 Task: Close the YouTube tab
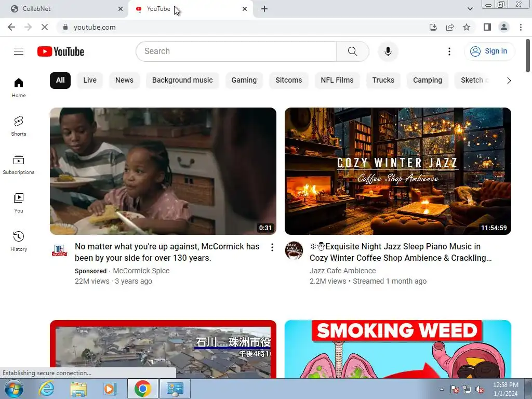point(245,9)
